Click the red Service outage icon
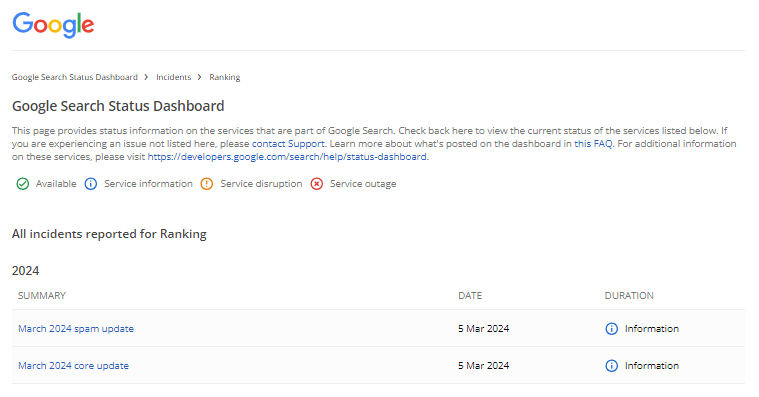The height and width of the screenshot is (397, 759). point(317,184)
